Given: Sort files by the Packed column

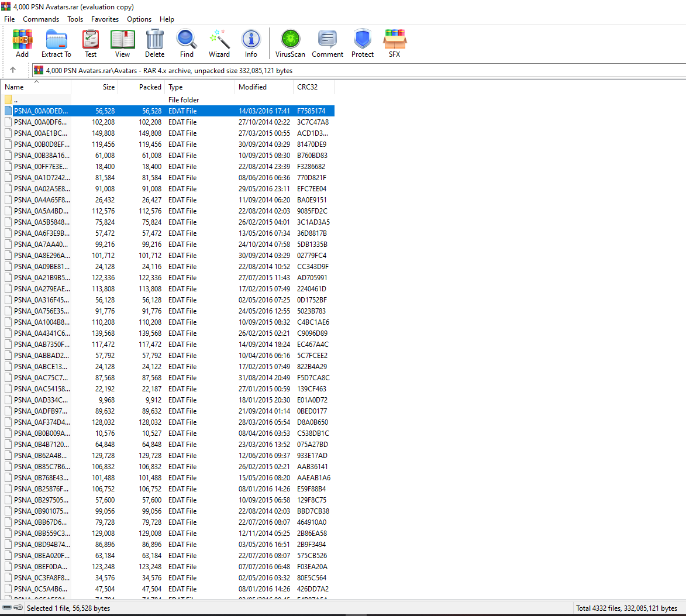Looking at the screenshot, I should (150, 87).
